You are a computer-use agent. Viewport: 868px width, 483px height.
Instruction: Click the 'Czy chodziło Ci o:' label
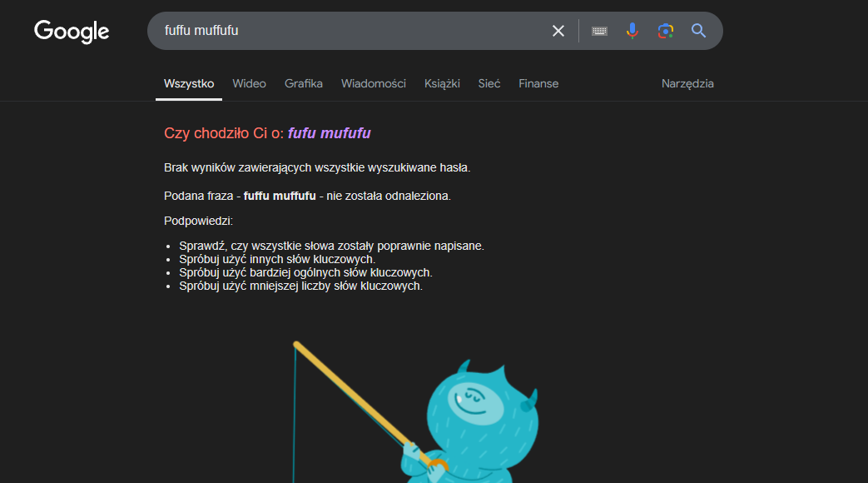coord(224,133)
